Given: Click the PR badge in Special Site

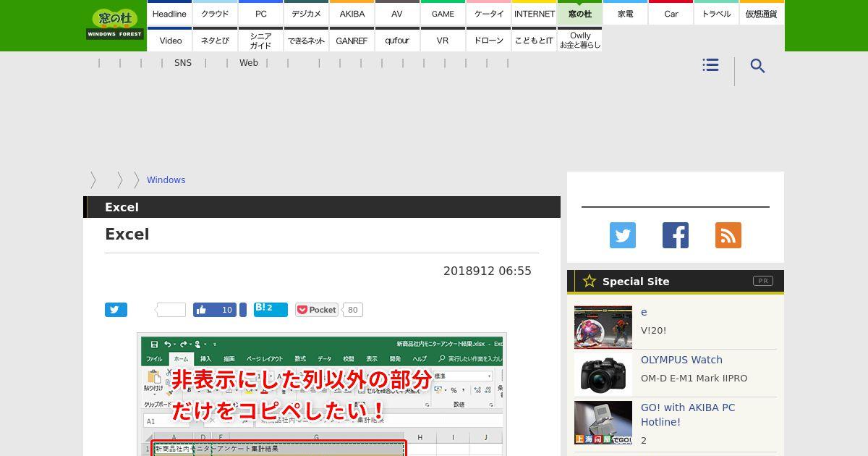Looking at the screenshot, I should click(763, 281).
